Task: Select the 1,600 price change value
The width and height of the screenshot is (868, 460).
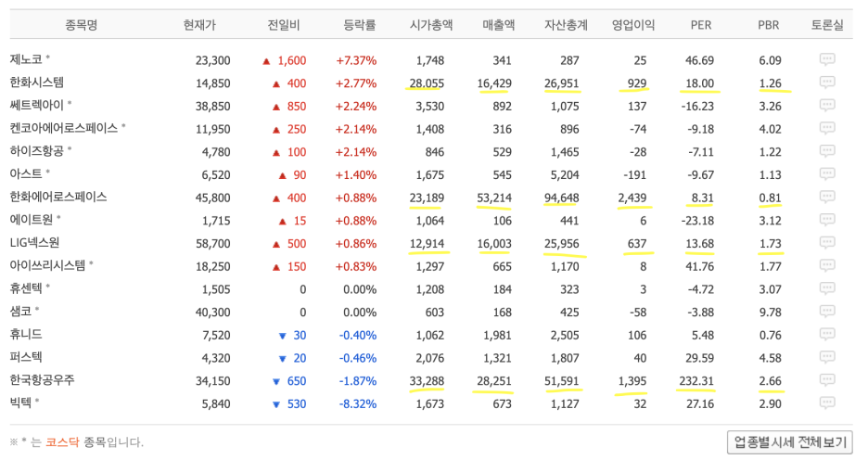Action: click(292, 60)
